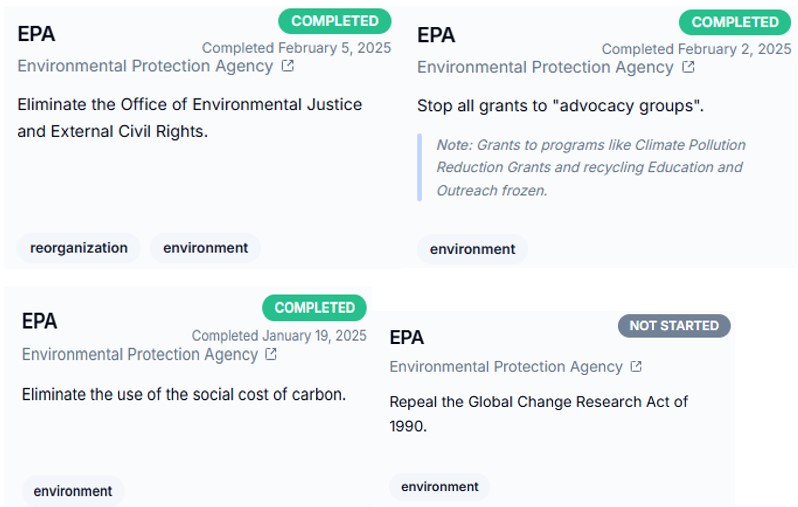The width and height of the screenshot is (798, 507).
Task: Open external link icon on advocacy groups card
Action: coord(688,67)
